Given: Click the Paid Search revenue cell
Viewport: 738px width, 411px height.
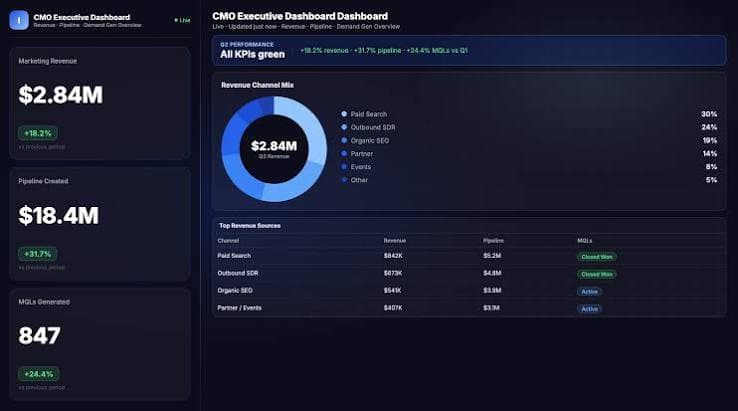Looking at the screenshot, I should 393,256.
